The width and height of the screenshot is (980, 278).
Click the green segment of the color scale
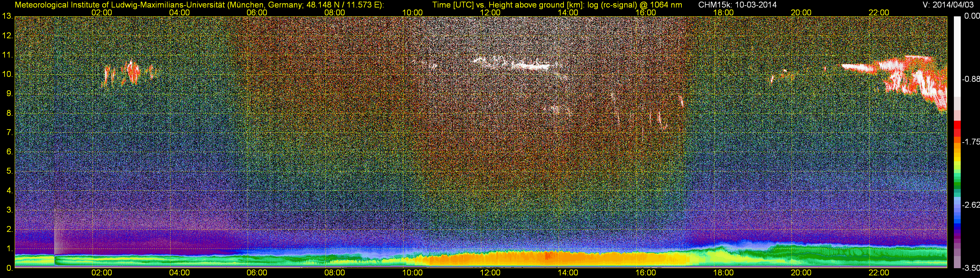pos(957,185)
